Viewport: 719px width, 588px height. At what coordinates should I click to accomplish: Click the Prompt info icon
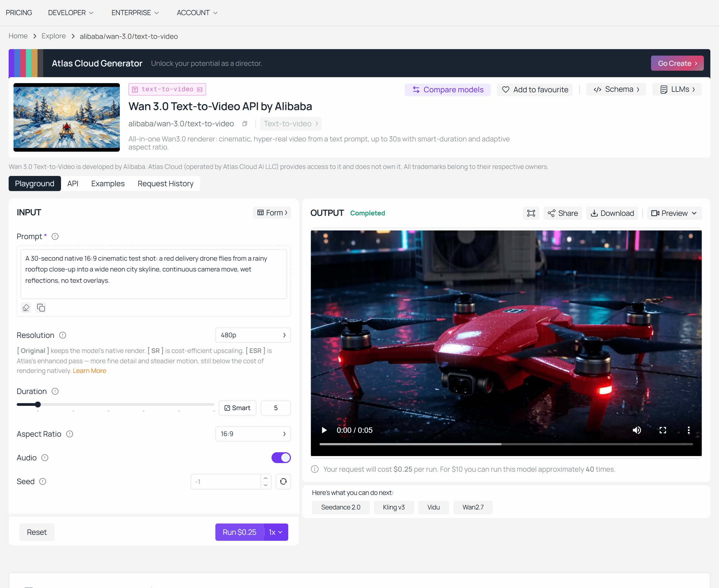(55, 236)
